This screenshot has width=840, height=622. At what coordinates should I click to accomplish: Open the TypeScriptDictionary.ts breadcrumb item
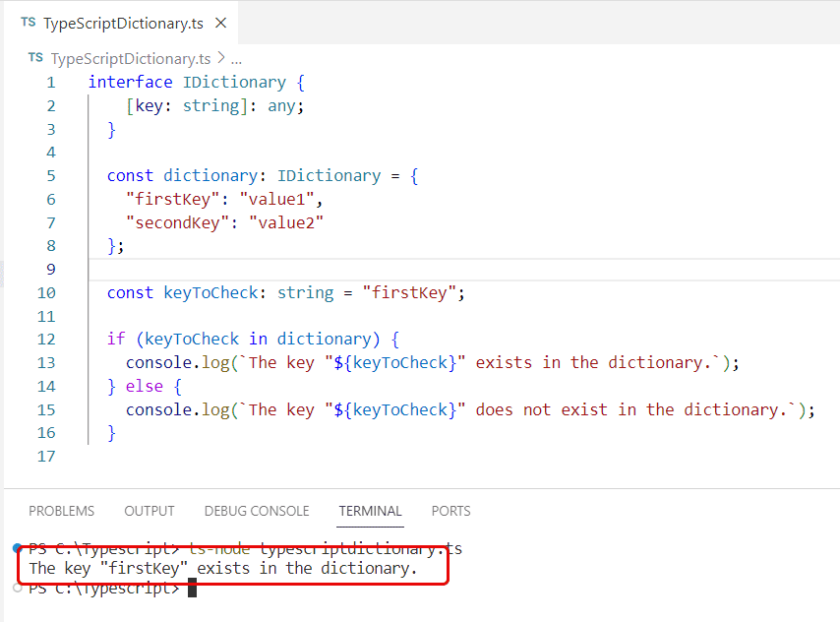(131, 58)
